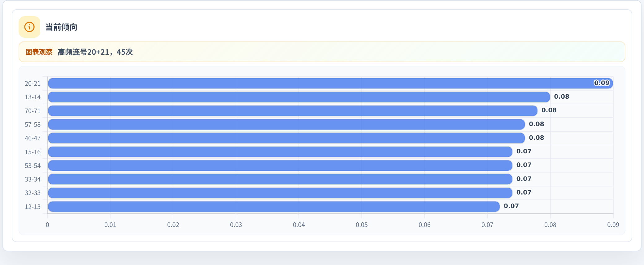Click the 图表观察 label in the banner
The width and height of the screenshot is (644, 265).
coord(39,52)
